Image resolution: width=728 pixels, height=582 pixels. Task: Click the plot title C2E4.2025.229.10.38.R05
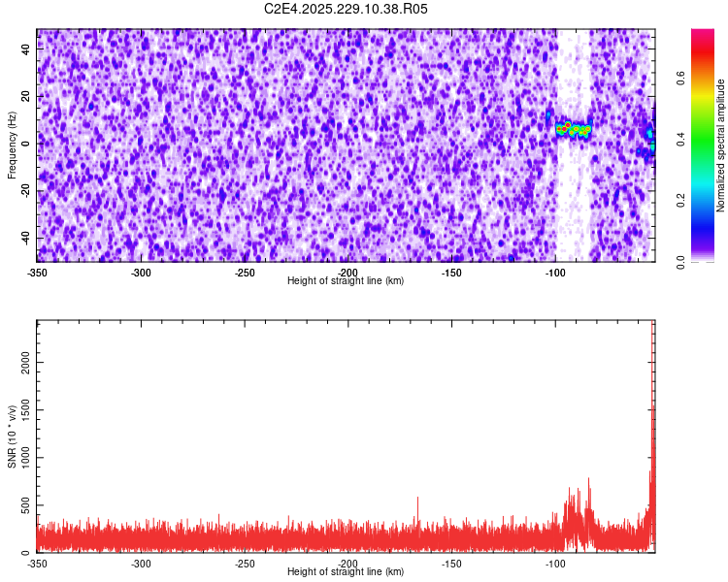pos(346,9)
